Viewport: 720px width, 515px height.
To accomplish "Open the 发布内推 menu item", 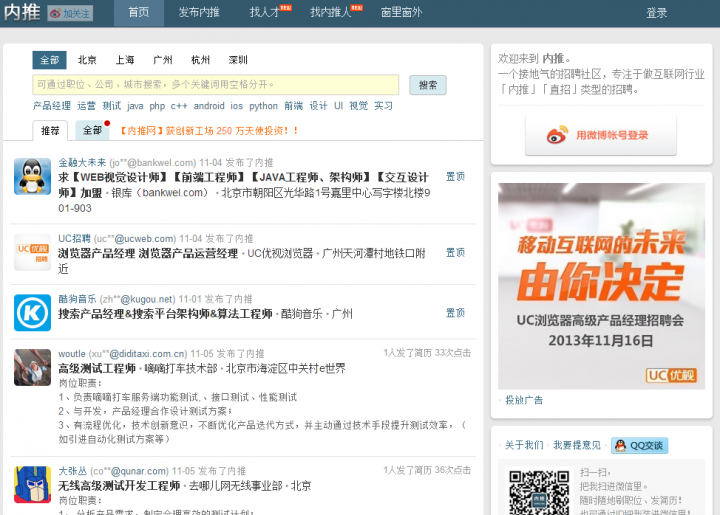I will click(199, 12).
